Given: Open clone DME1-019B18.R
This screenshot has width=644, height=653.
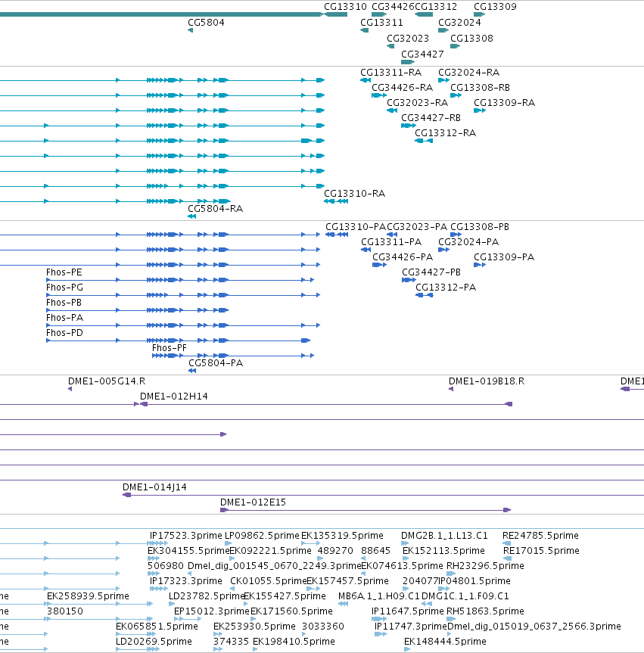Looking at the screenshot, I should [x=487, y=381].
